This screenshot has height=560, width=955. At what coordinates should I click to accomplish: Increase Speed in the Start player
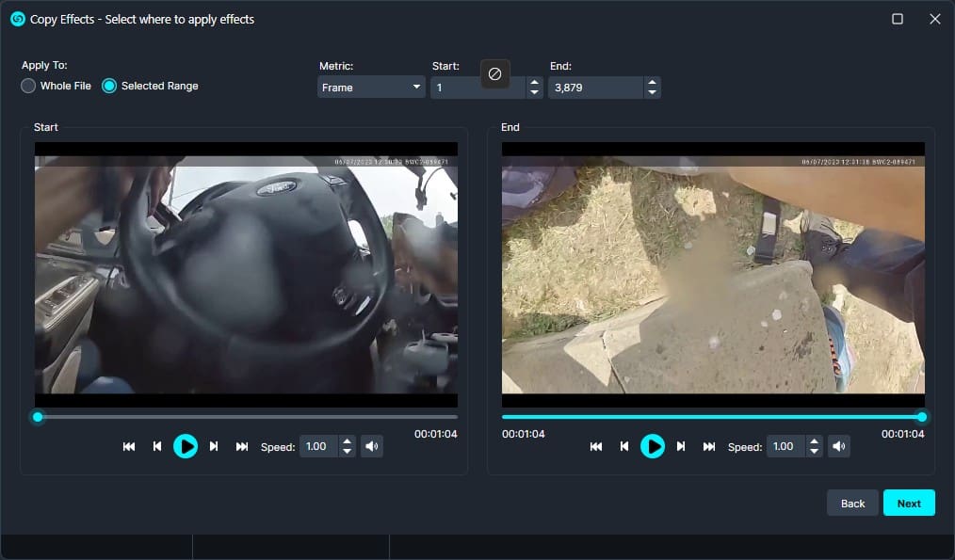point(348,441)
